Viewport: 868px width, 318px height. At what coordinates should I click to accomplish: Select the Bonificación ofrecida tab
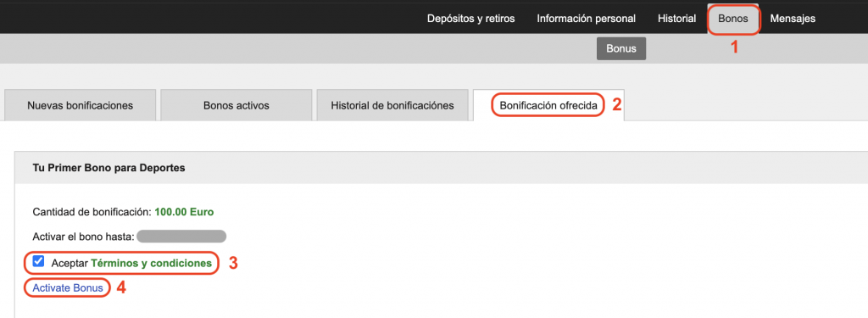pos(548,105)
